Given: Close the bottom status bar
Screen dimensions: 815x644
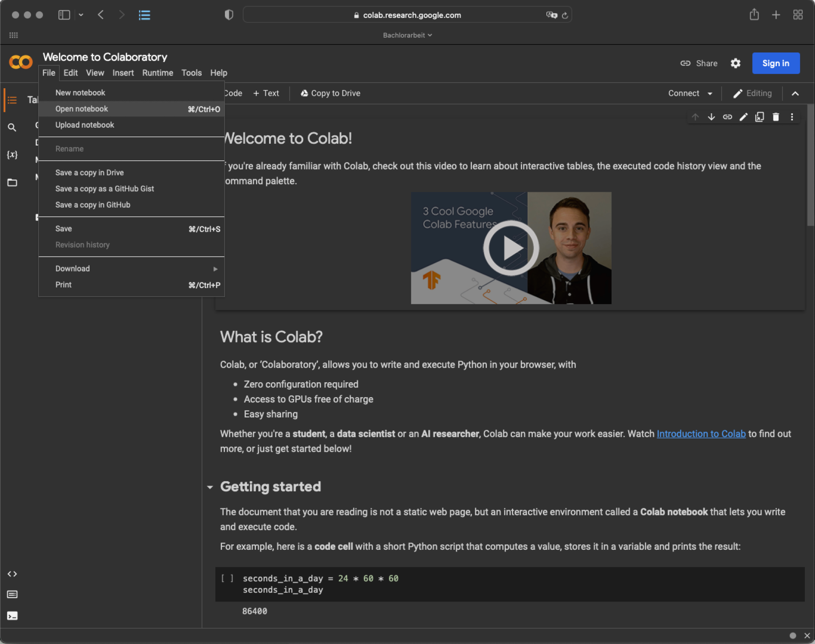Looking at the screenshot, I should [807, 636].
